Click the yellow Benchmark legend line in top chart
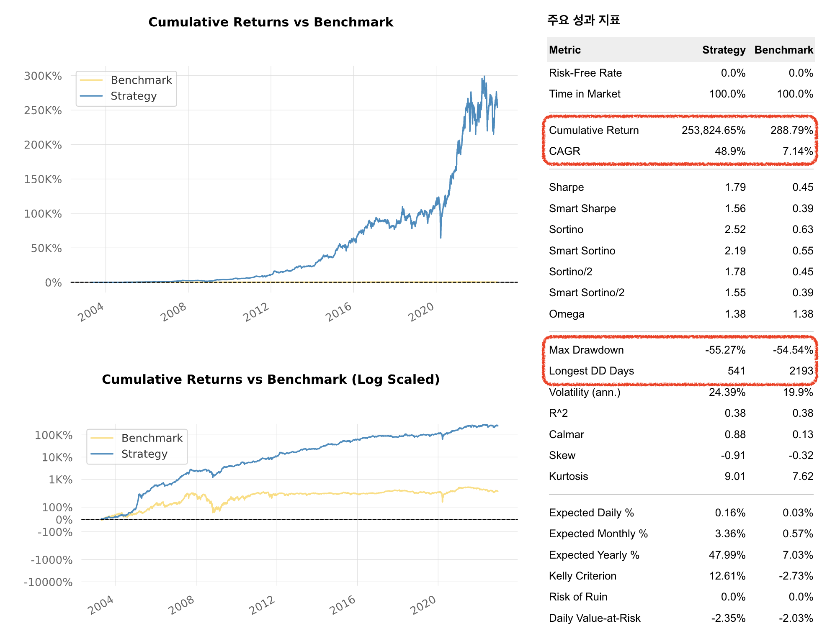The height and width of the screenshot is (631, 840). pyautogui.click(x=91, y=80)
